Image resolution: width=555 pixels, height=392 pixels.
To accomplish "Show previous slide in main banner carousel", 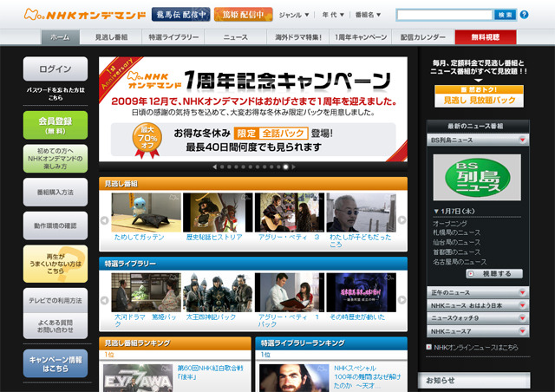I will pyautogui.click(x=214, y=167).
